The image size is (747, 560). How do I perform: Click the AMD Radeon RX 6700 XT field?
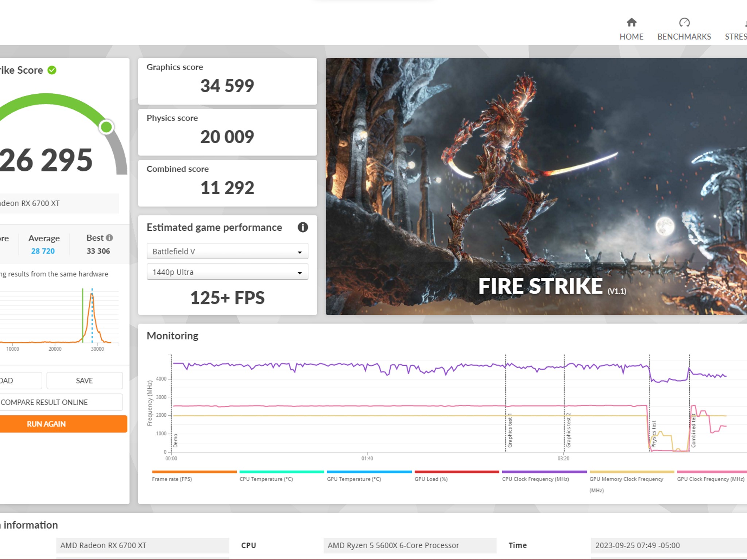click(143, 545)
